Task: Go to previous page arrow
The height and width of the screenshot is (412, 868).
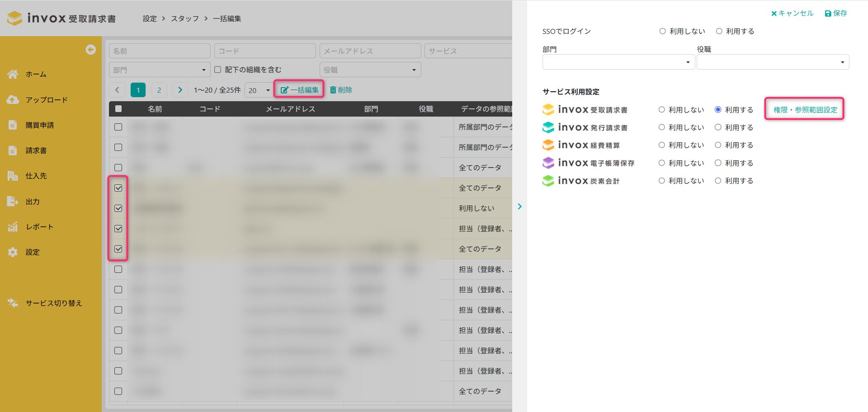Action: point(117,90)
